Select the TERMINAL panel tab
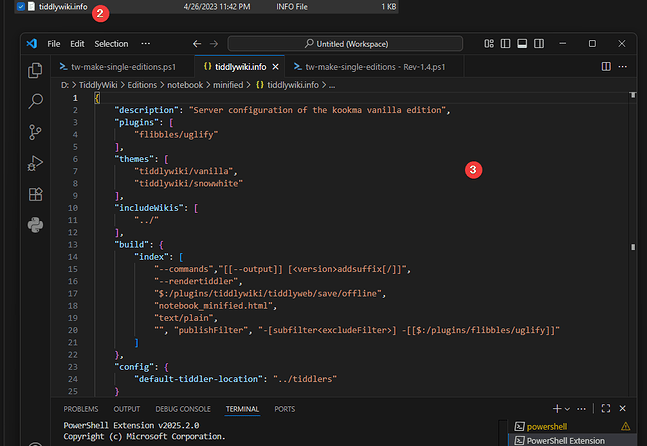 (x=242, y=409)
